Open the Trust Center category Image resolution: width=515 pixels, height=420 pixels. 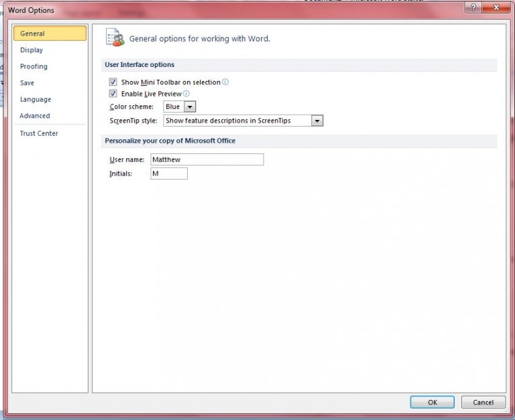click(x=39, y=133)
